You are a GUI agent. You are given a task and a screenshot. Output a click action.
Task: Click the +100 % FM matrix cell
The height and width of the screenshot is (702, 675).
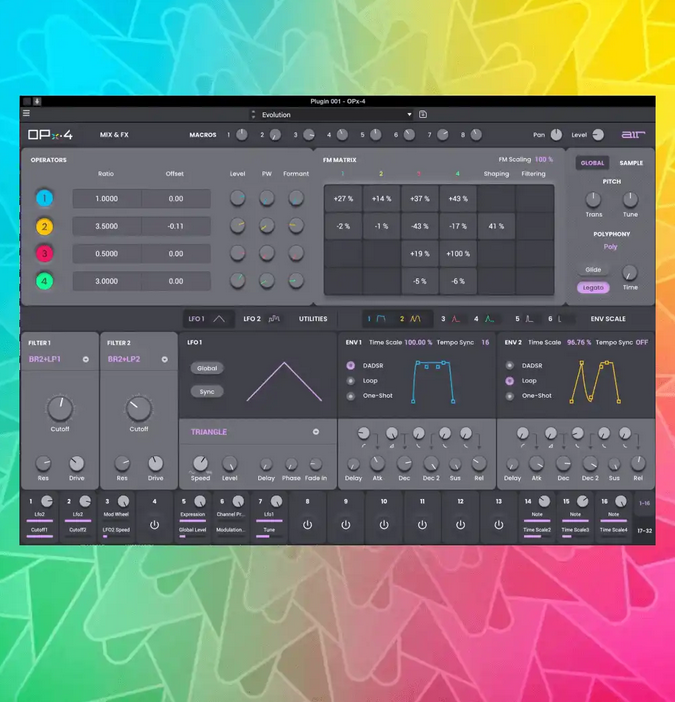click(x=458, y=254)
